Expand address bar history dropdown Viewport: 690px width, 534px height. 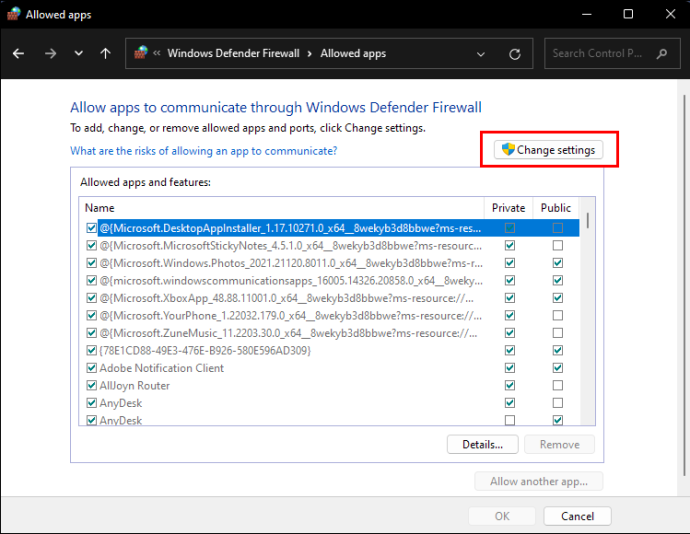481,54
